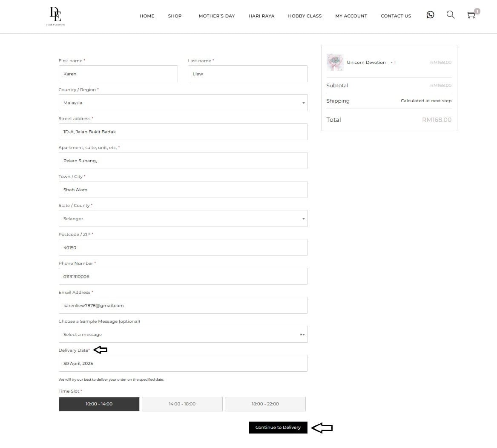This screenshot has height=448, width=497.
Task: Click the Unicorn Devotion product thumbnail
Action: [x=335, y=62]
